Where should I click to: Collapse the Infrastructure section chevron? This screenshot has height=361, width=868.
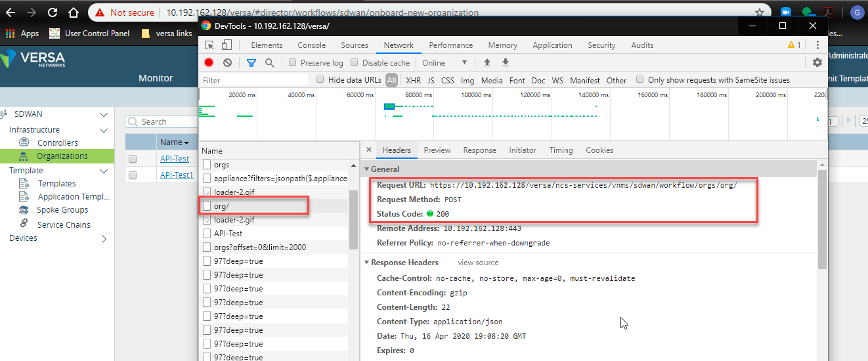(103, 130)
